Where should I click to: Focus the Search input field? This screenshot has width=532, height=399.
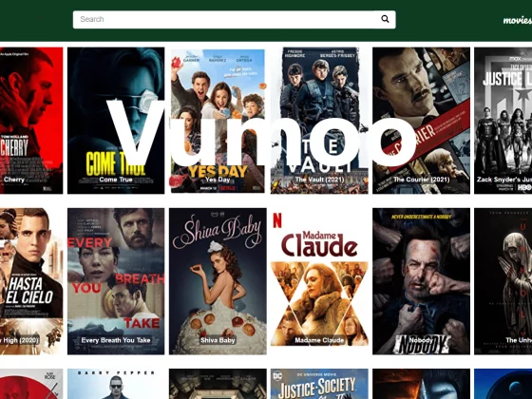click(x=234, y=19)
